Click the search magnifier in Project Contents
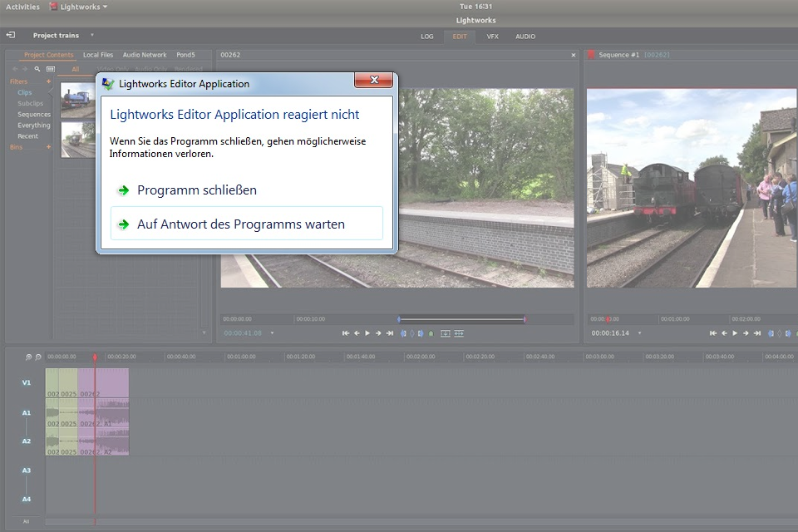This screenshot has width=798, height=532. tap(37, 69)
